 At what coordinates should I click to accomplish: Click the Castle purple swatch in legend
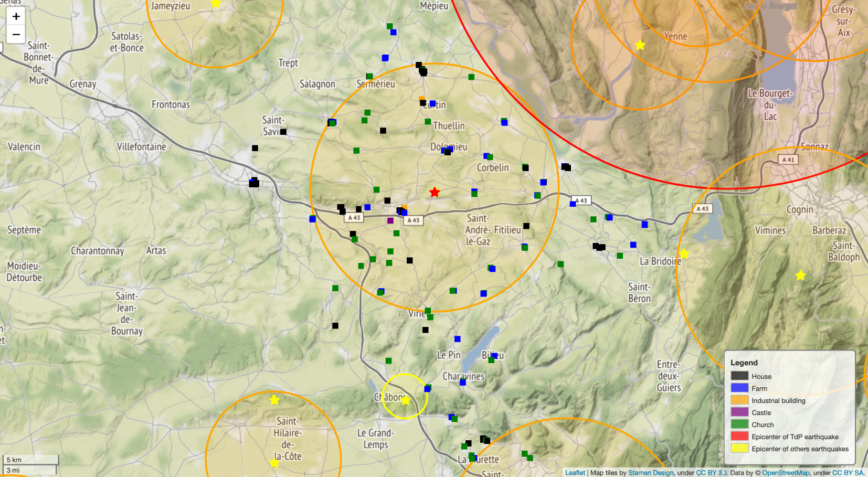[x=739, y=412]
